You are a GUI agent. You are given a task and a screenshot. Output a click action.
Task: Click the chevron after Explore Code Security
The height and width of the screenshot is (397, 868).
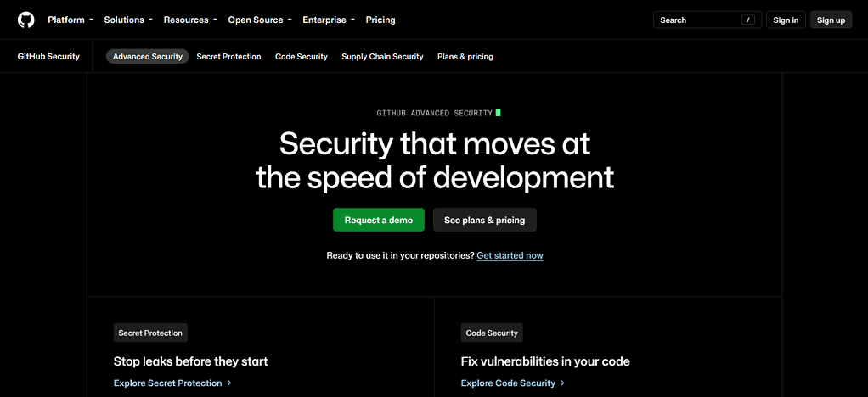[562, 383]
